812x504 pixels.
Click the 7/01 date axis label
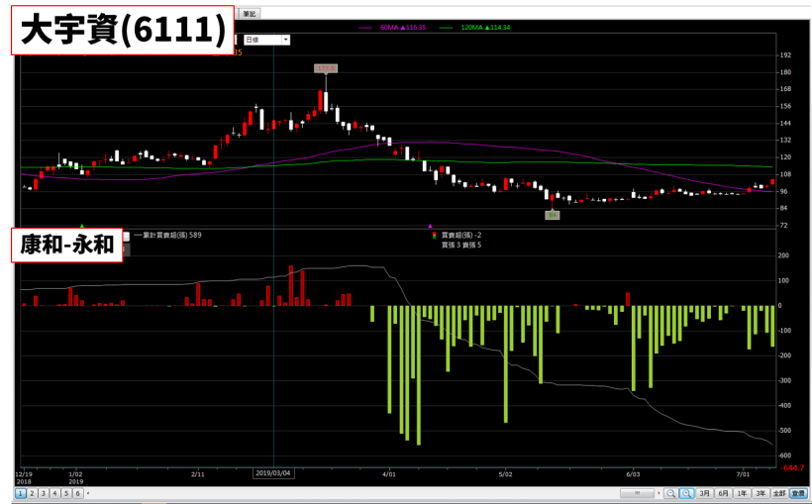pyautogui.click(x=743, y=474)
